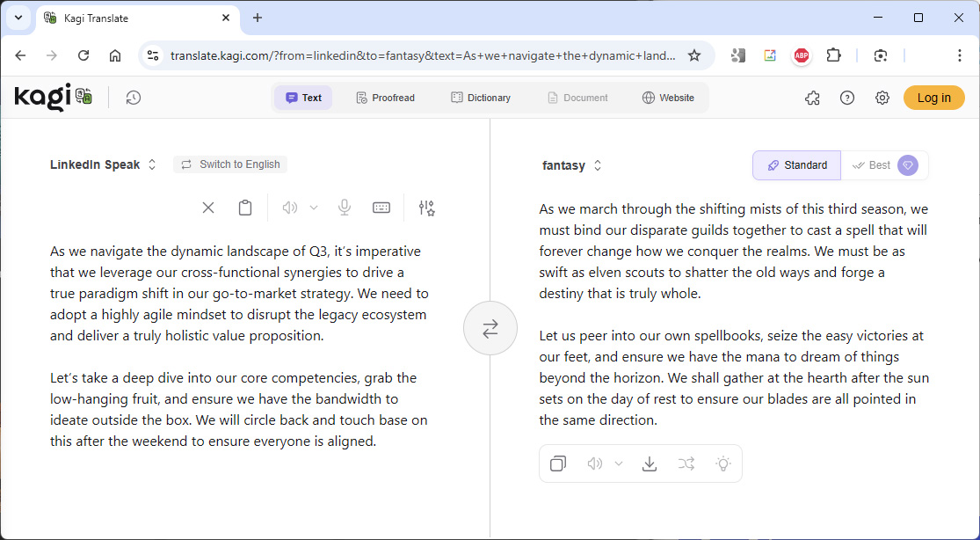Copy translated text icon
Viewport: 980px width, 540px height.
tap(558, 463)
